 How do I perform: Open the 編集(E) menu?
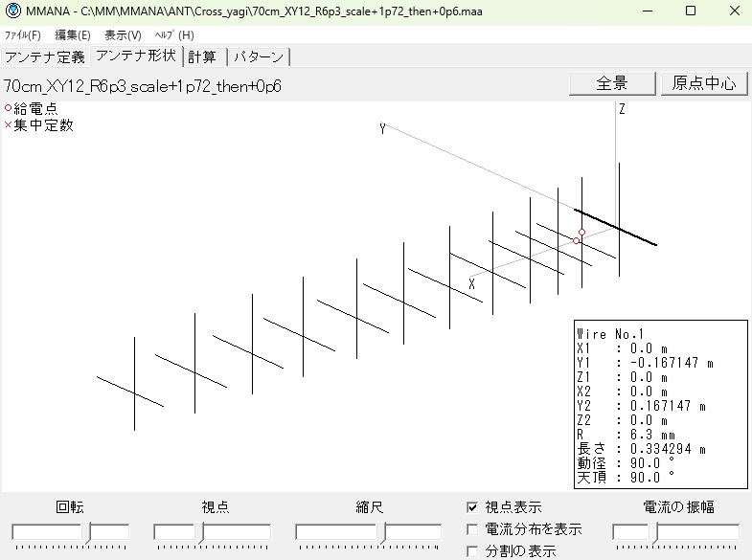click(73, 34)
